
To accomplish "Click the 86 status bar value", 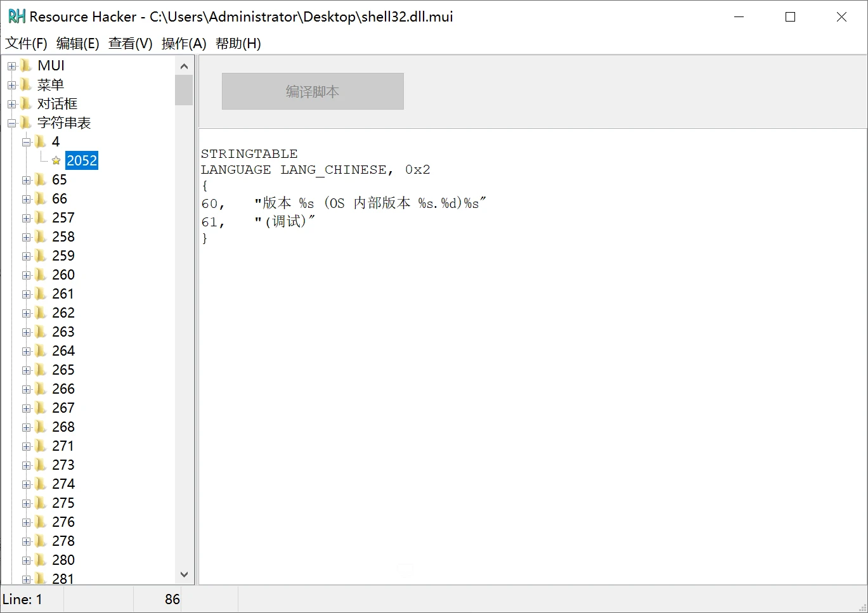I will [172, 599].
